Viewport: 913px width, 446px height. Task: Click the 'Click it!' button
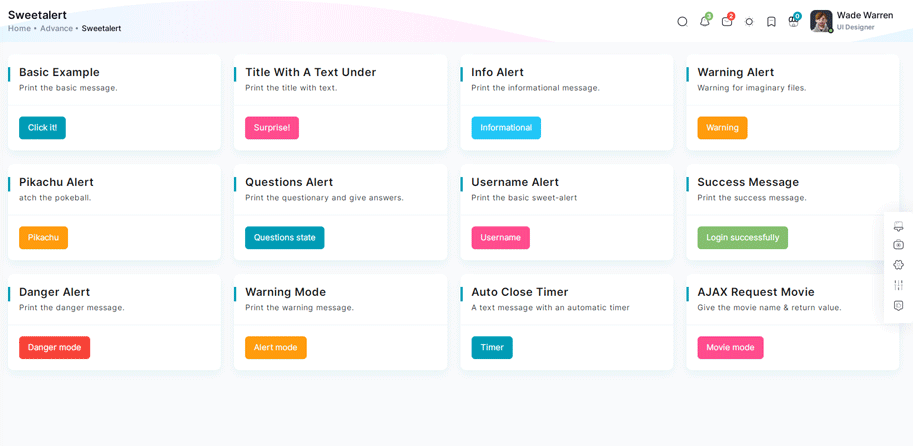43,128
